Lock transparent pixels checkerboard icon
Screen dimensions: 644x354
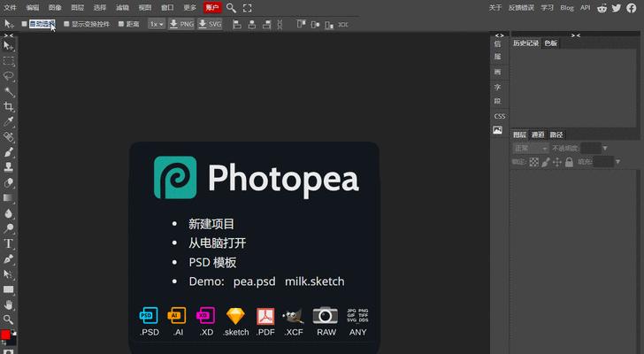534,162
